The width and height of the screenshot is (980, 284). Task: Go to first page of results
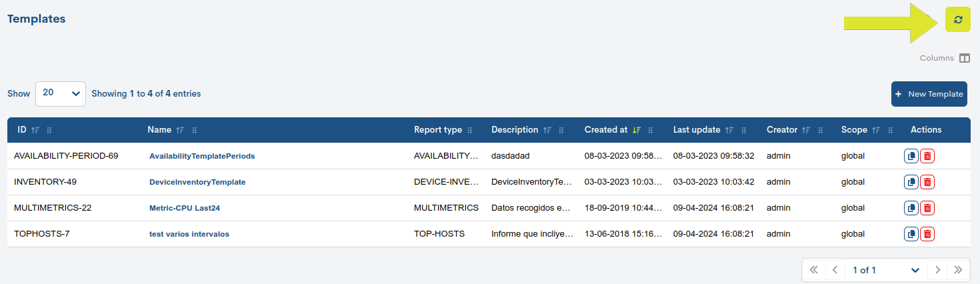(x=813, y=270)
